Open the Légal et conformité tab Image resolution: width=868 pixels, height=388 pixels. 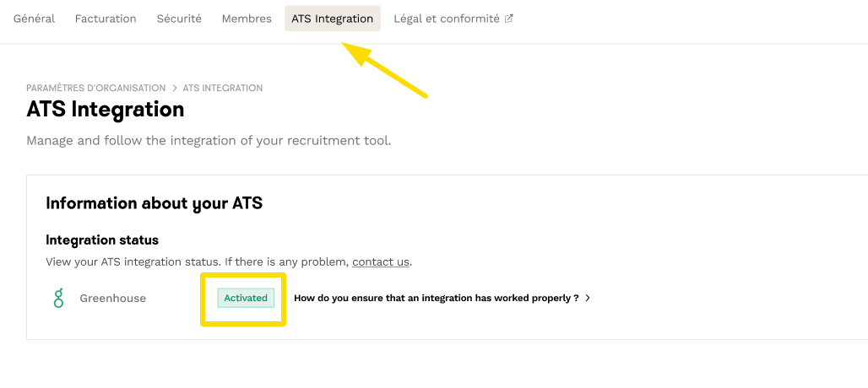click(447, 19)
